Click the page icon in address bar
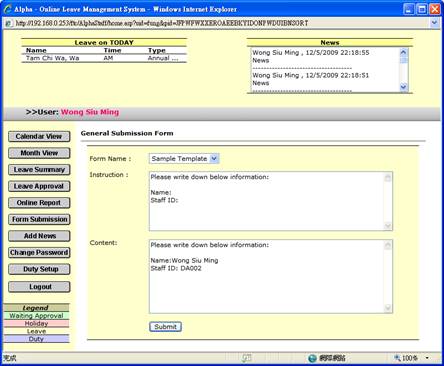444x366 pixels. tap(8, 23)
